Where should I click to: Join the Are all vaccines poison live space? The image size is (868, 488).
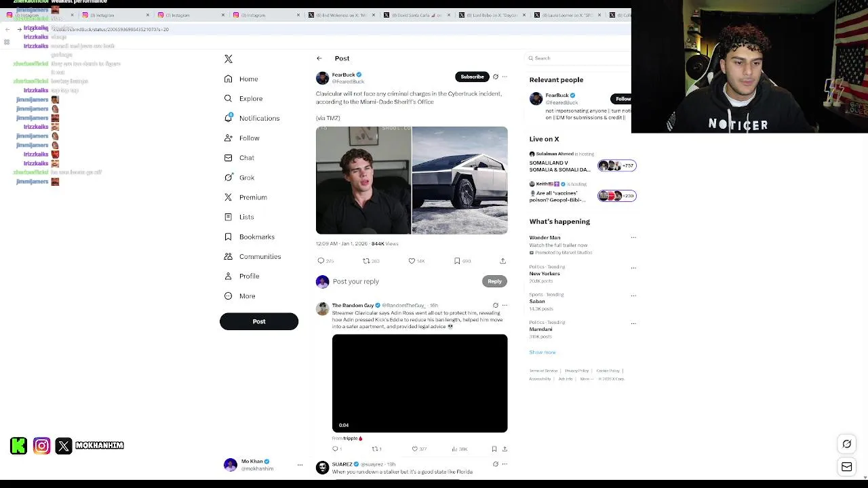pyautogui.click(x=582, y=193)
